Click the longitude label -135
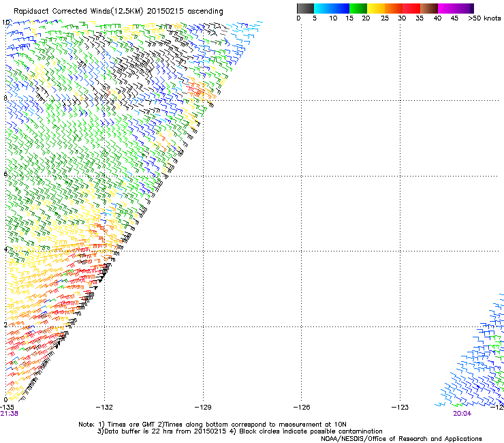 point(7,408)
